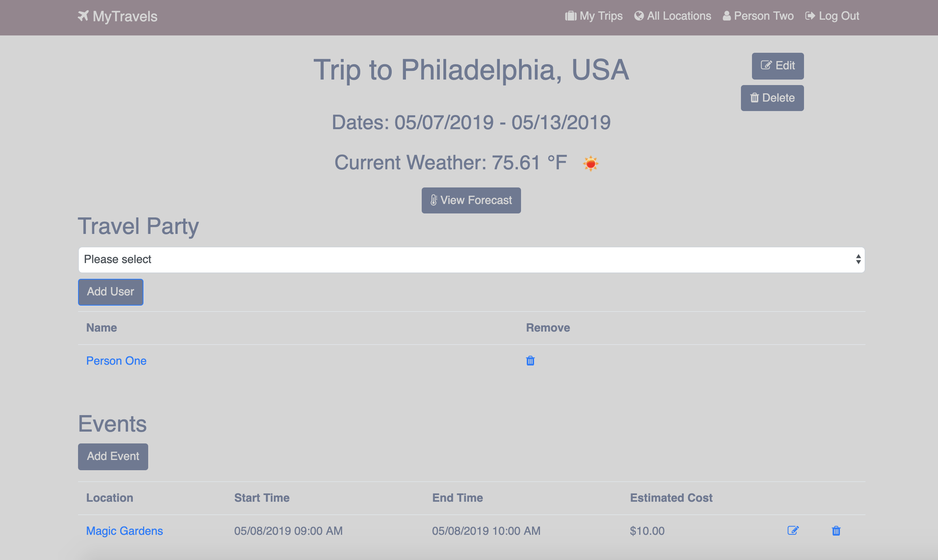Viewport: 938px width, 560px height.
Task: Click the Add Event button
Action: click(113, 457)
